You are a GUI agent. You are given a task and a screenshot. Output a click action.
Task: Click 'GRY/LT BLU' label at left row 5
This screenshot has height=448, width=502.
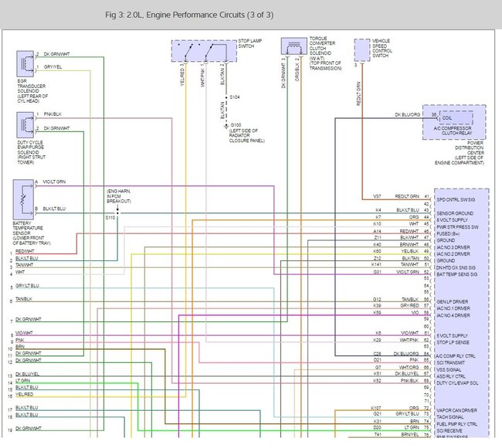point(27,286)
